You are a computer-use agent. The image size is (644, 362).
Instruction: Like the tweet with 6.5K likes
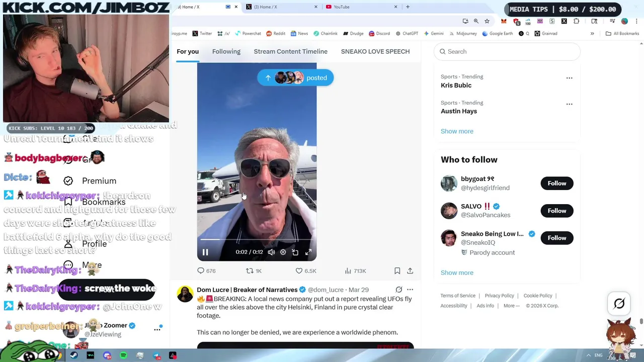(305, 270)
